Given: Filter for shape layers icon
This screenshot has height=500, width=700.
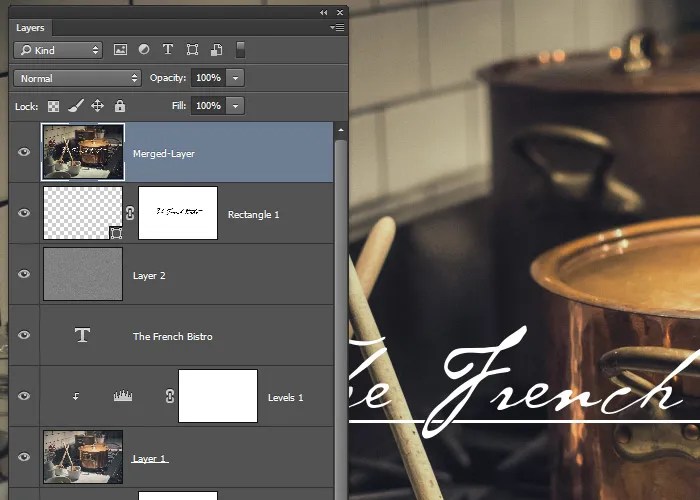Looking at the screenshot, I should click(192, 50).
